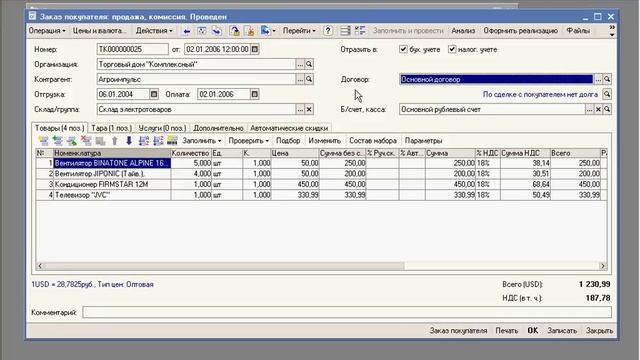
Task: Sort goods rows descending
Action: [158, 141]
